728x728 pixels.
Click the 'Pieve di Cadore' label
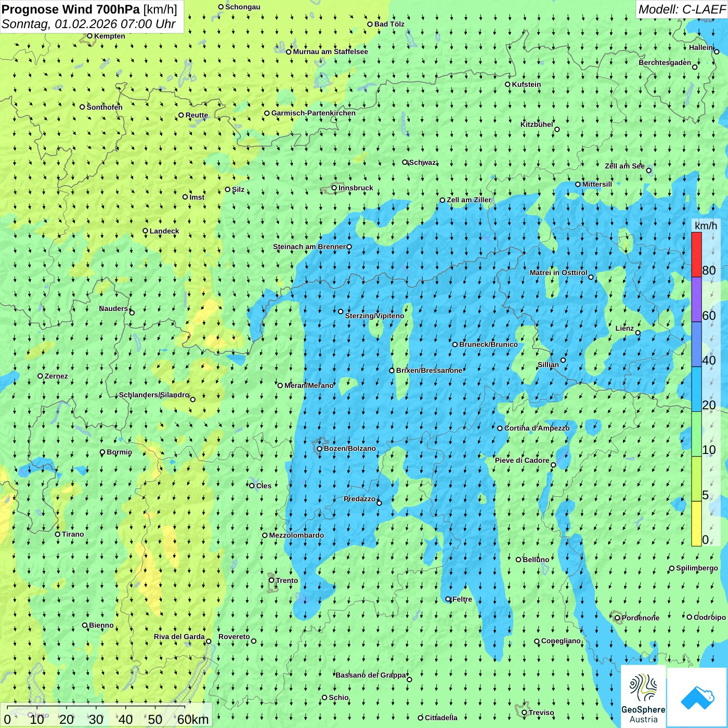coord(522,460)
